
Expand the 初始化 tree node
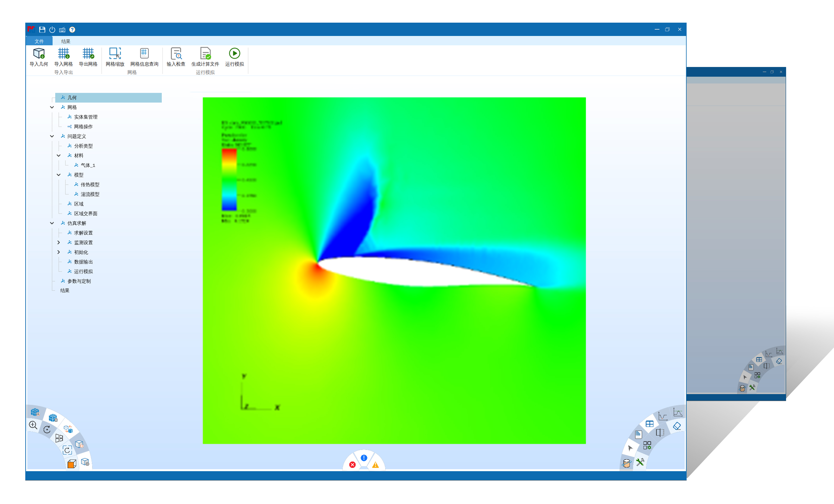(x=59, y=252)
